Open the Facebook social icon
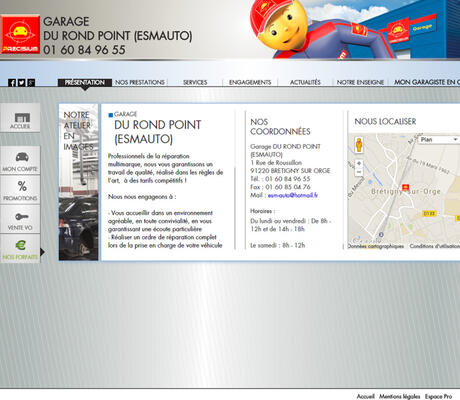This screenshot has height=400, width=460. tap(12, 83)
